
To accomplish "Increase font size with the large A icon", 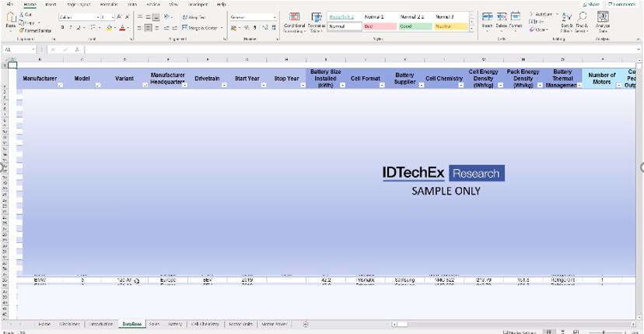I will [119, 17].
